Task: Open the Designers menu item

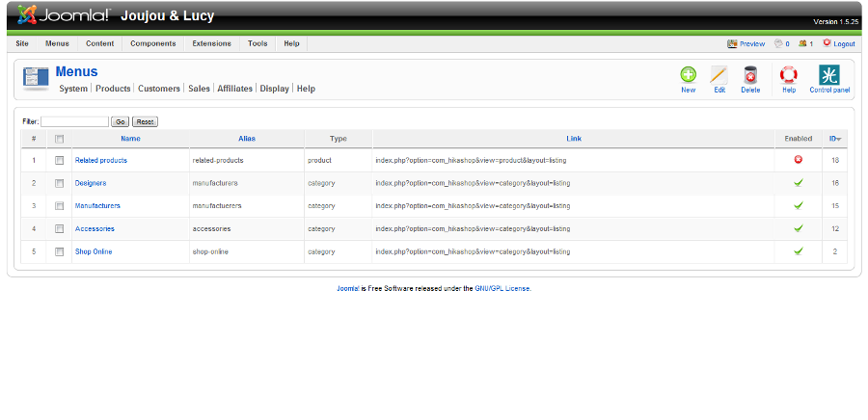Action: click(x=91, y=183)
